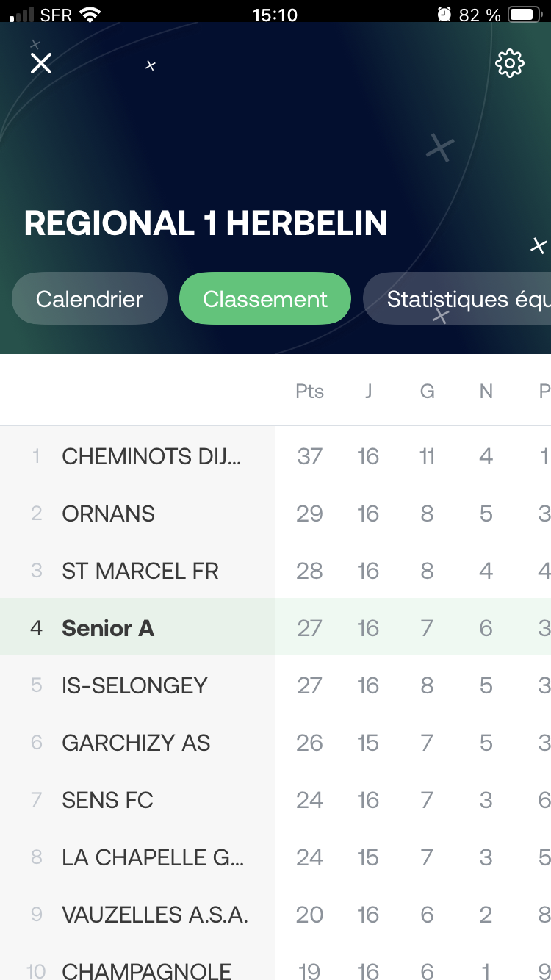The image size is (551, 980).
Task: Tap the highlighted Senior A row
Action: click(108, 628)
